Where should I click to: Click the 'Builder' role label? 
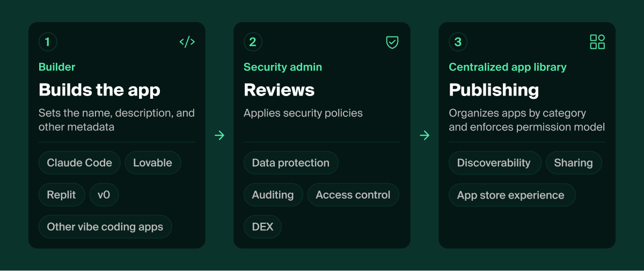pos(57,67)
